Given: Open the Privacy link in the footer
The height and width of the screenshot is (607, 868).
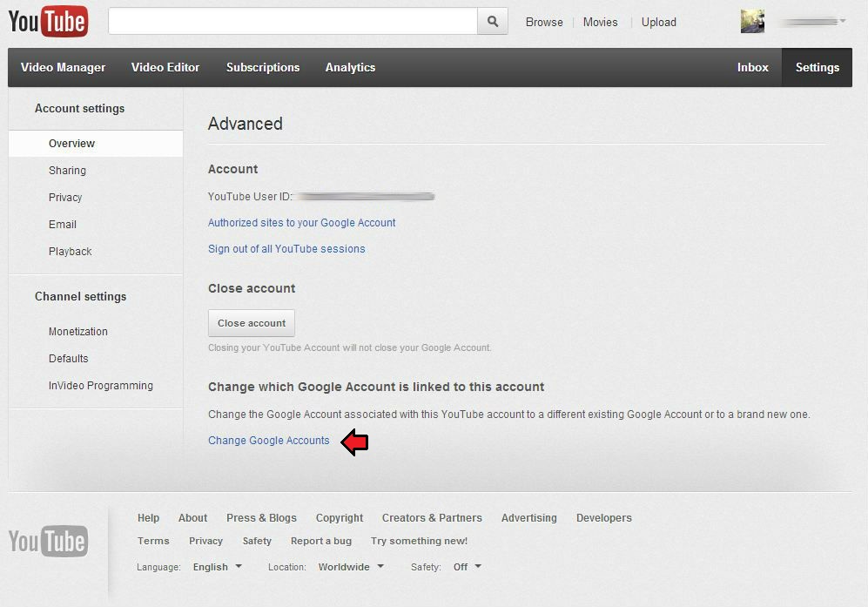Looking at the screenshot, I should click(x=206, y=541).
